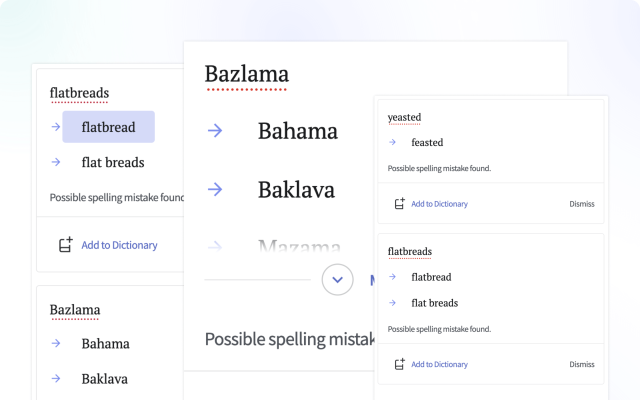
Task: Click the arrow beside "Bahama" in bottom-left card
Action: coord(56,343)
